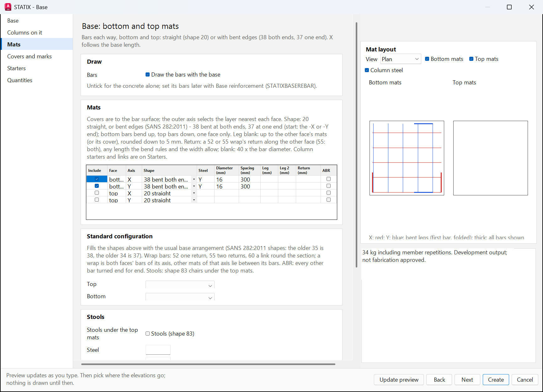Image resolution: width=543 pixels, height=392 pixels.
Task: Click the STATIX app icon in title bar
Action: (x=8, y=7)
